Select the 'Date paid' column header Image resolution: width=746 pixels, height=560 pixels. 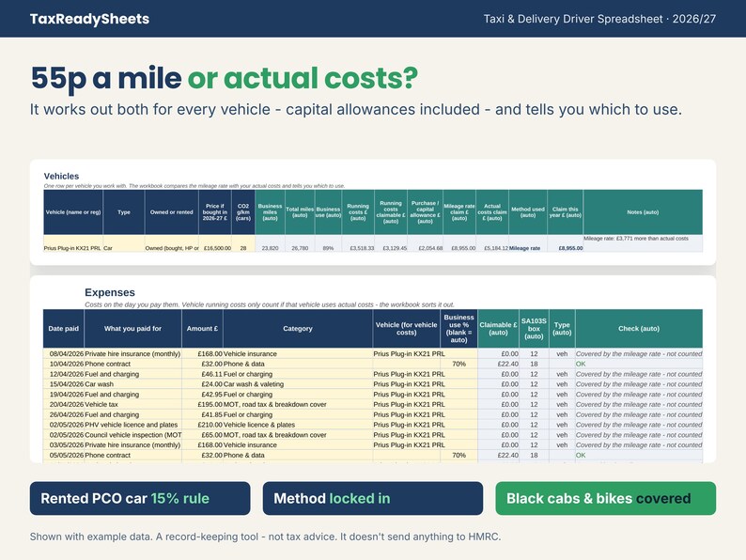63,328
